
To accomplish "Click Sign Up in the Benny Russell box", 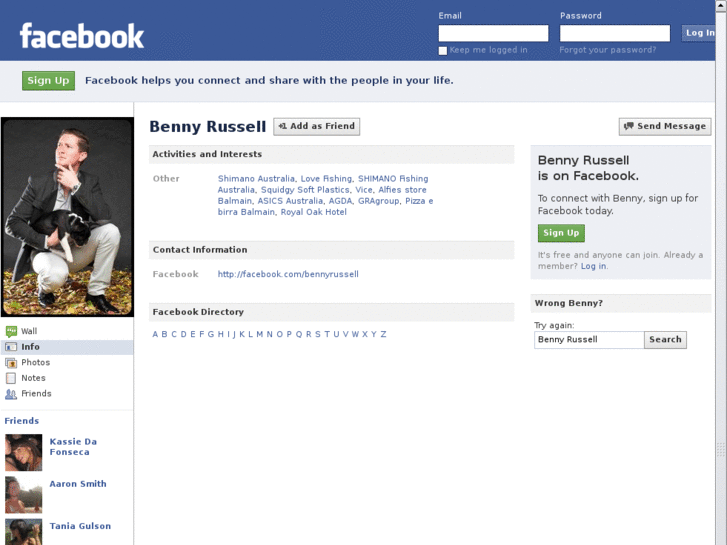I will (x=561, y=233).
